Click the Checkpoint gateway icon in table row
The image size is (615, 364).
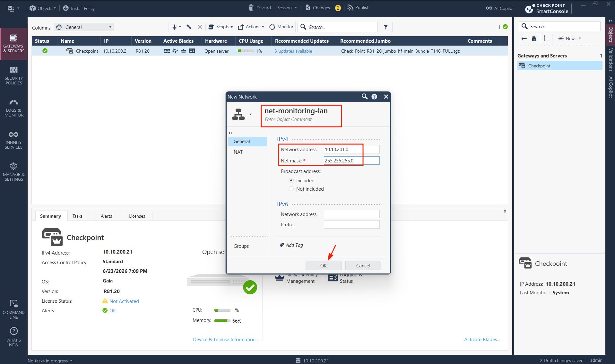[x=69, y=51]
